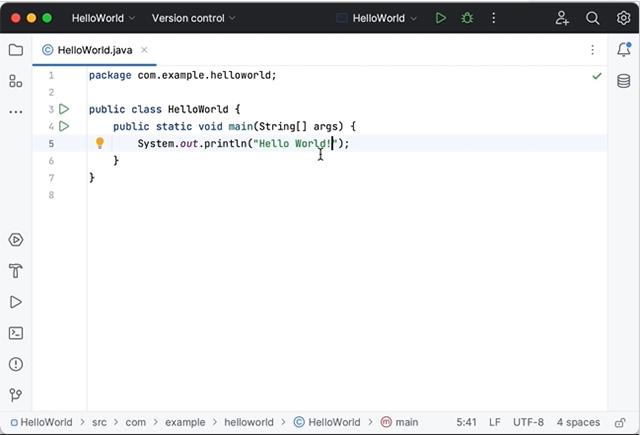This screenshot has height=435, width=640.
Task: Open more run actions vertical dots menu
Action: pyautogui.click(x=493, y=18)
